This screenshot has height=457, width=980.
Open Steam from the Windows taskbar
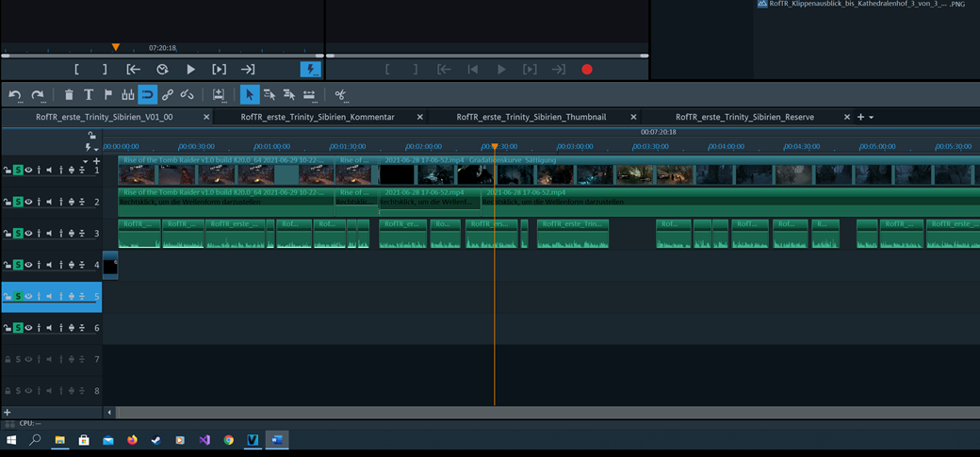[x=155, y=440]
